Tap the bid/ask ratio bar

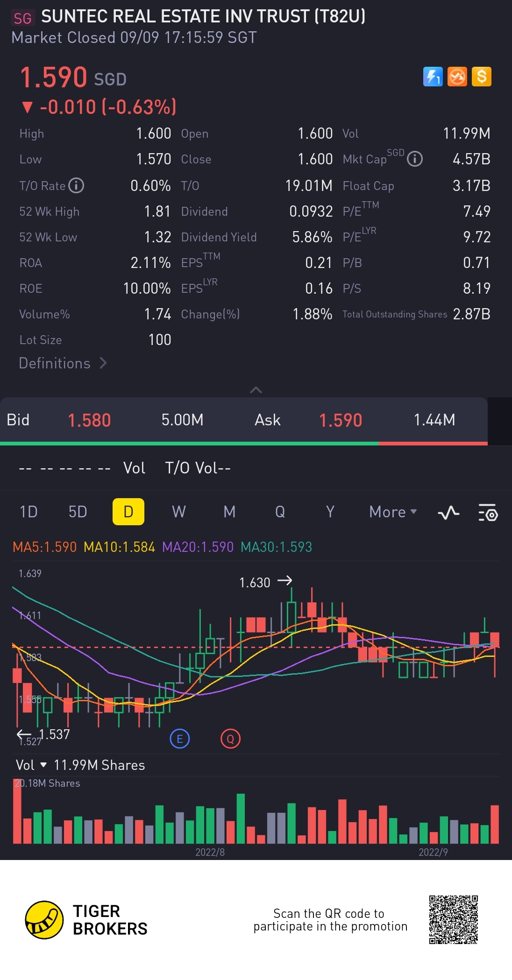coord(244,443)
